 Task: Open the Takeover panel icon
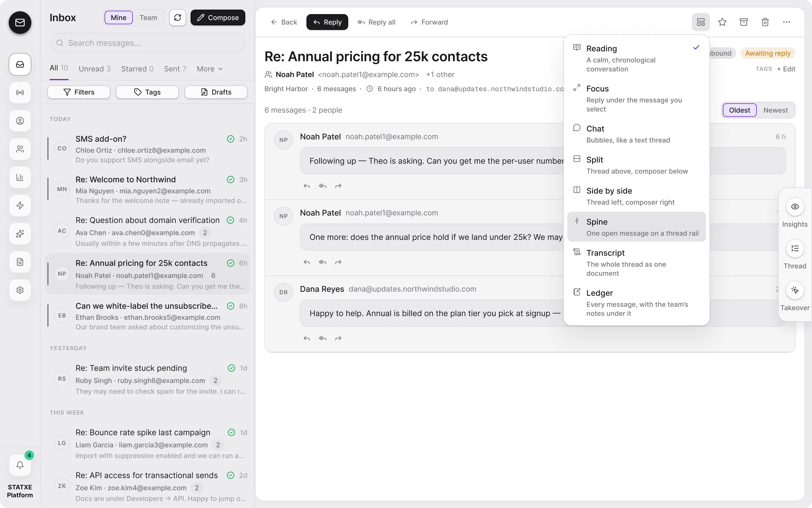pyautogui.click(x=795, y=290)
